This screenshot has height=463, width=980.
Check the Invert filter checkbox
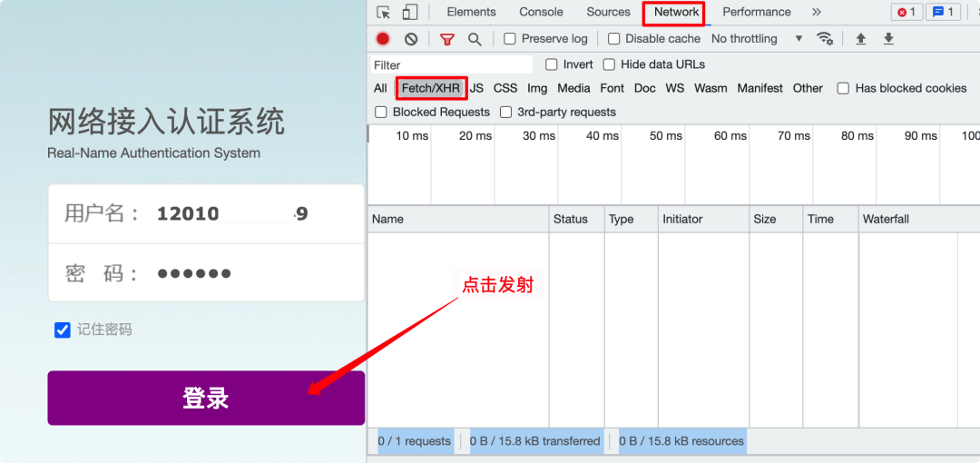click(552, 64)
